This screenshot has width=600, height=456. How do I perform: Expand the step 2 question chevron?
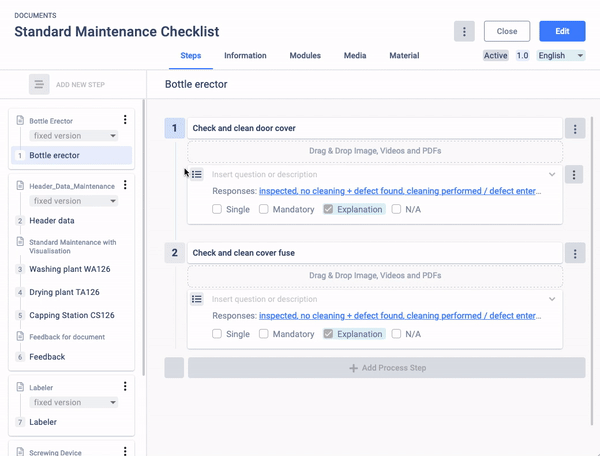552,299
